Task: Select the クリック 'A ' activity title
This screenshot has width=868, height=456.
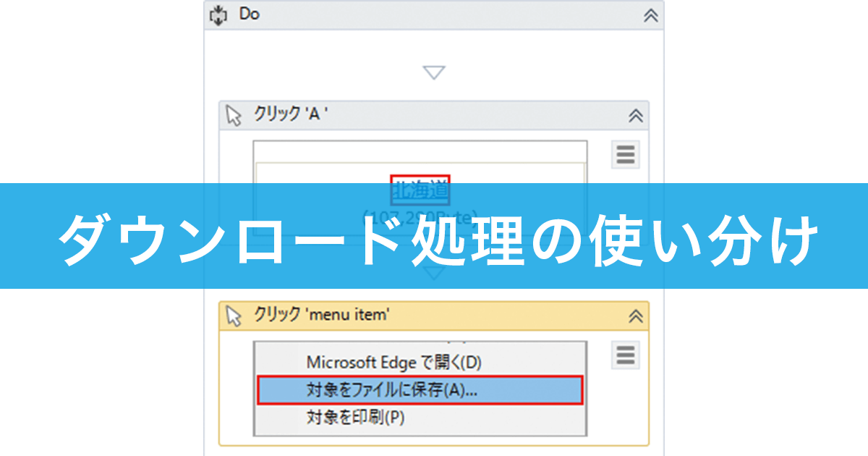Action: (x=291, y=114)
